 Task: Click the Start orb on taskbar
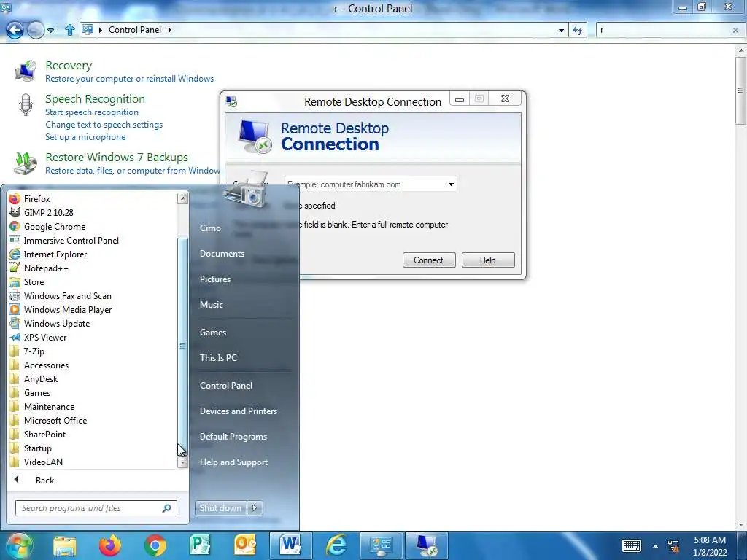[x=18, y=545]
